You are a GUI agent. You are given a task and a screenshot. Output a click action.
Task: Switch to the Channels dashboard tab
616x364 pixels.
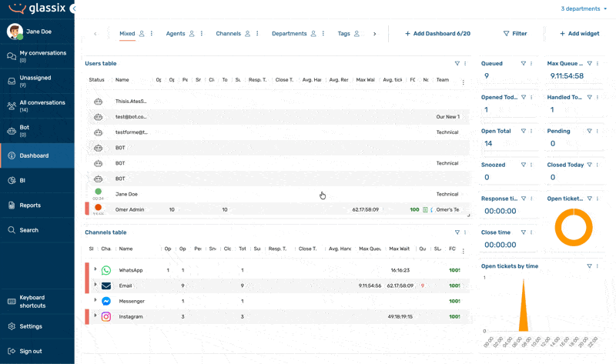pyautogui.click(x=228, y=34)
